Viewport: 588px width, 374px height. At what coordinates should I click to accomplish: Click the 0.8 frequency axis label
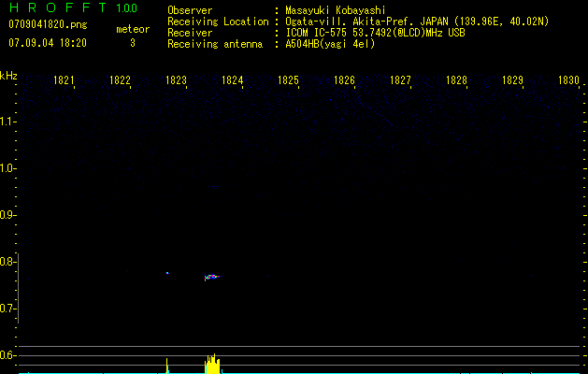pos(7,262)
